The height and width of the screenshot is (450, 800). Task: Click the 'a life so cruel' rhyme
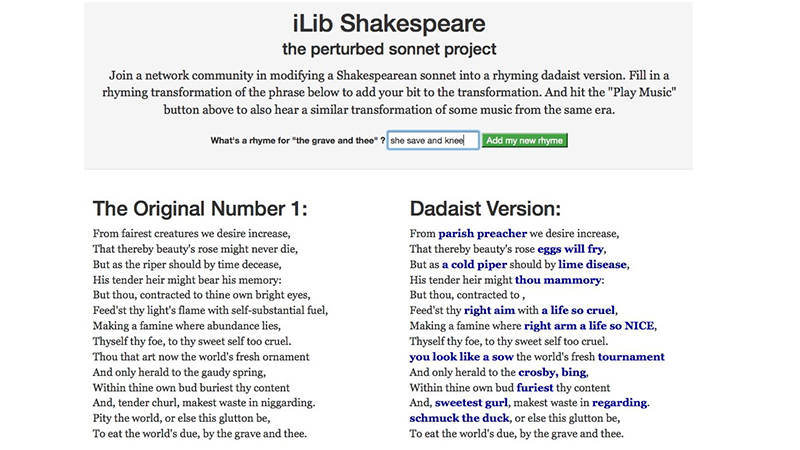[578, 310]
